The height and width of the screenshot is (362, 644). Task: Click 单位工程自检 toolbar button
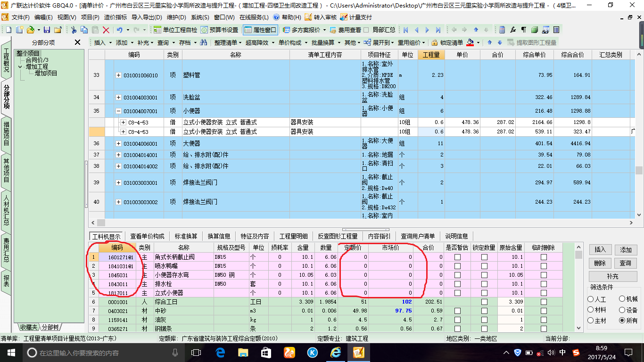click(x=175, y=30)
